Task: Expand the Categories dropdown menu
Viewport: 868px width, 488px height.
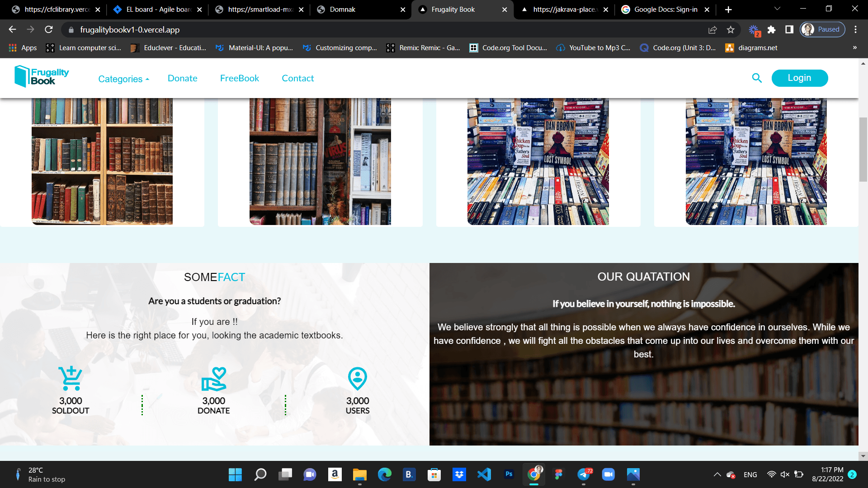Action: [x=123, y=79]
